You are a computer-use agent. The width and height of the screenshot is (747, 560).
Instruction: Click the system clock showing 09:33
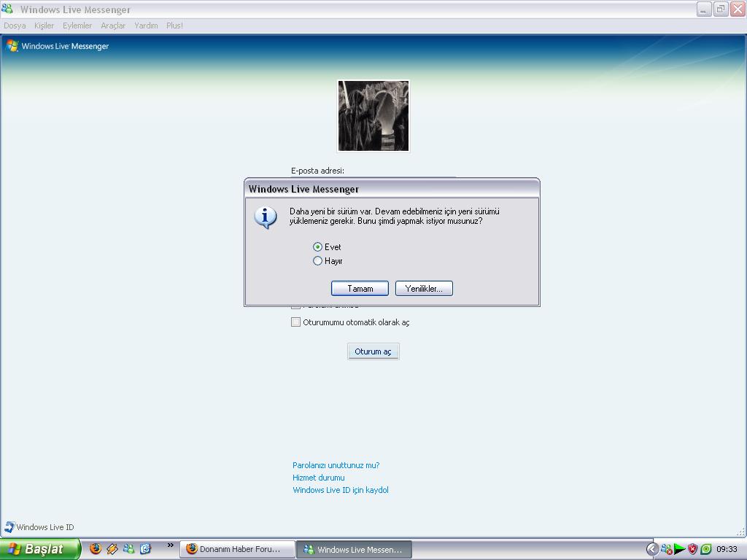click(727, 549)
